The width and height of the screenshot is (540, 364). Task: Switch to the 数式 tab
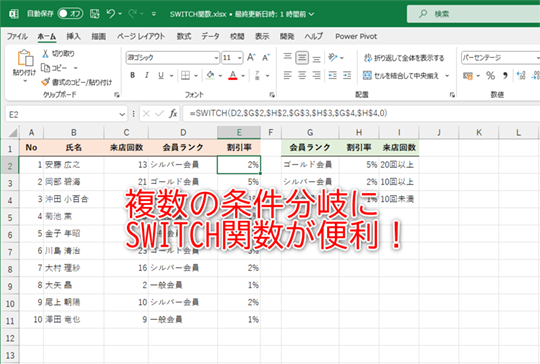pos(184,36)
